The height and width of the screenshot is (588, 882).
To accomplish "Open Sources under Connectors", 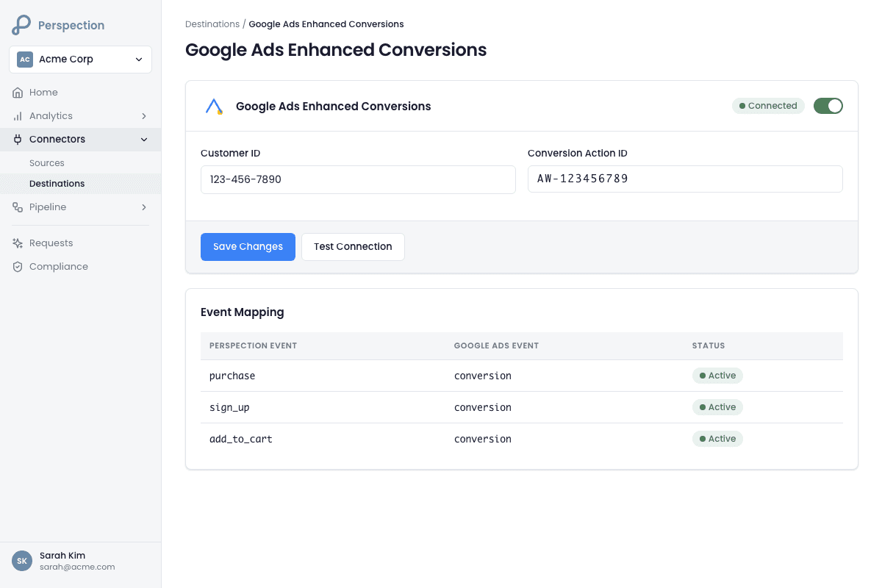I will [x=47, y=163].
